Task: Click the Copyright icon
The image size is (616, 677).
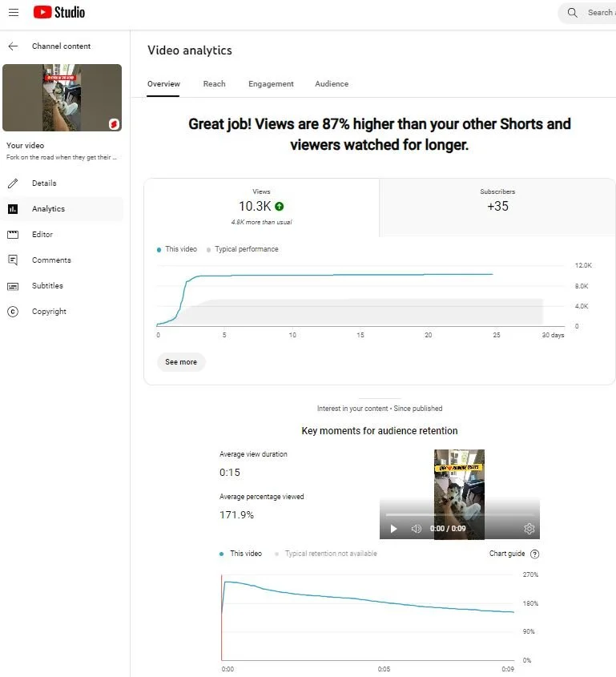Action: (x=13, y=312)
